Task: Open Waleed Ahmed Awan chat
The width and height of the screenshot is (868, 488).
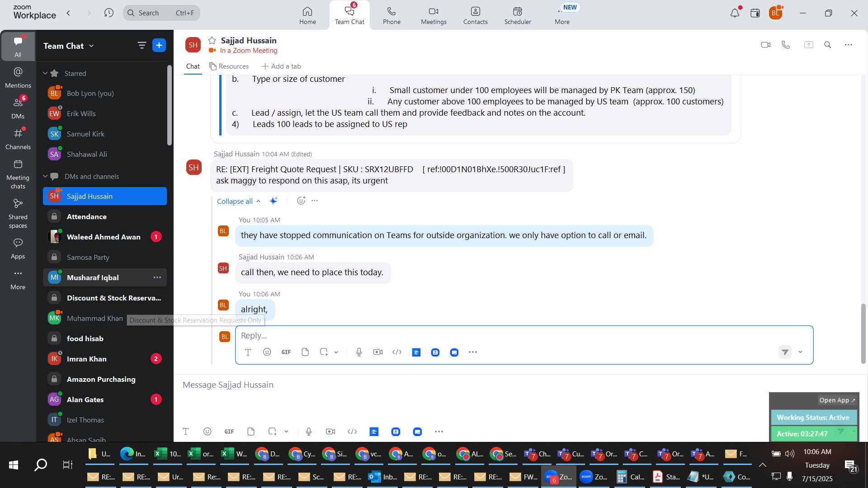Action: tap(105, 237)
